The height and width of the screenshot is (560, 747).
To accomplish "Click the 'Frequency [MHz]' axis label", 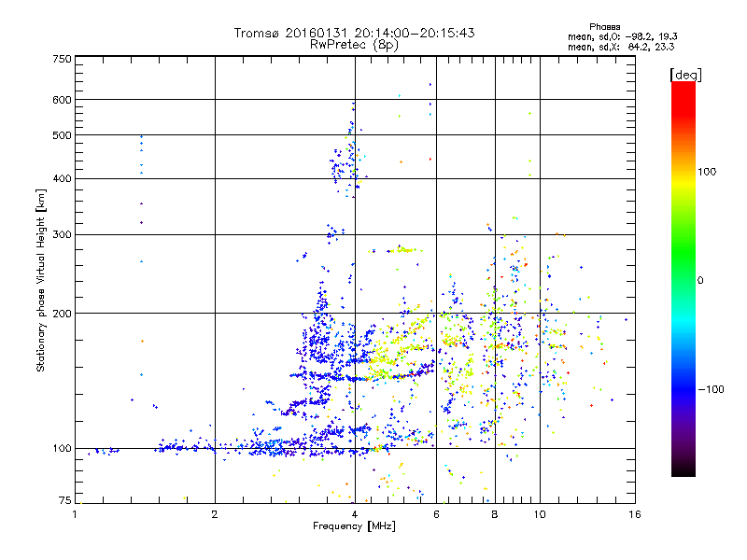I will (x=354, y=526).
